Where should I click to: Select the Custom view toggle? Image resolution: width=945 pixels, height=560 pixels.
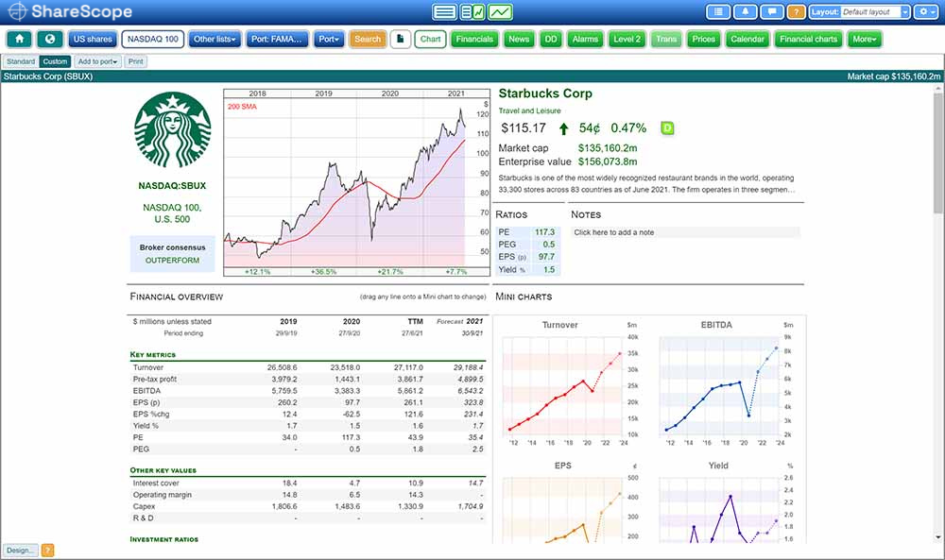(55, 61)
